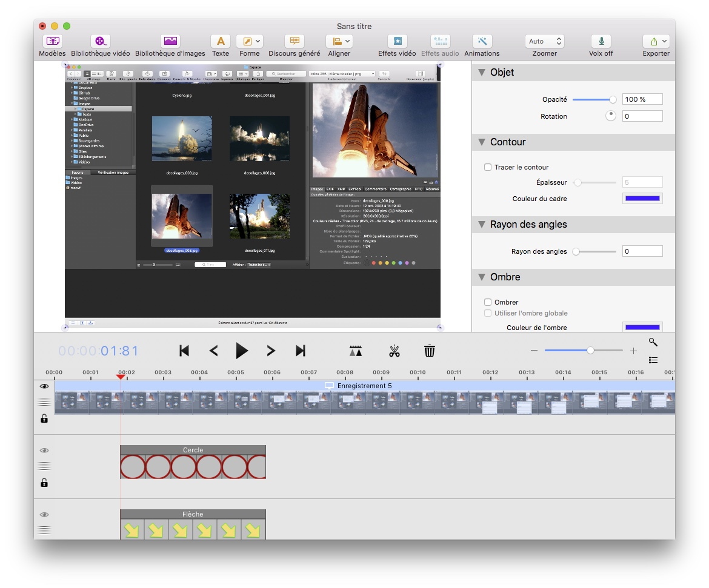Open the Animations tool
The image size is (709, 588).
coord(482,41)
